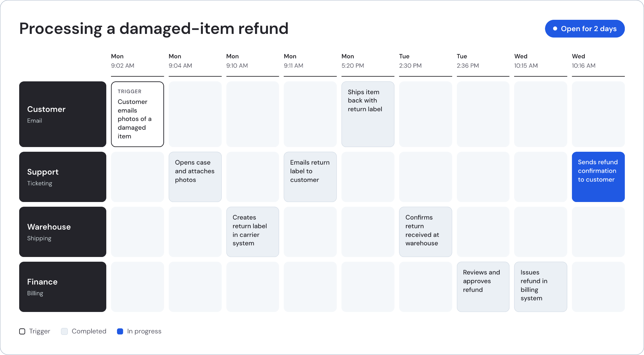Select the Warehouse Shipping lane header
This screenshot has width=644, height=355.
tap(63, 232)
